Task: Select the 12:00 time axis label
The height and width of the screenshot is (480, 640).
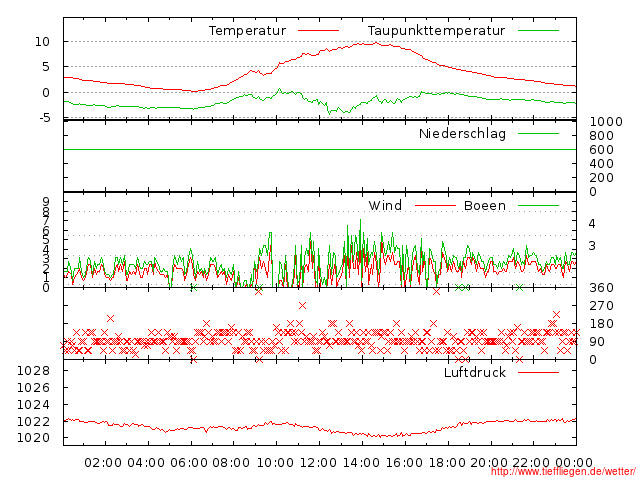Action: tap(318, 463)
